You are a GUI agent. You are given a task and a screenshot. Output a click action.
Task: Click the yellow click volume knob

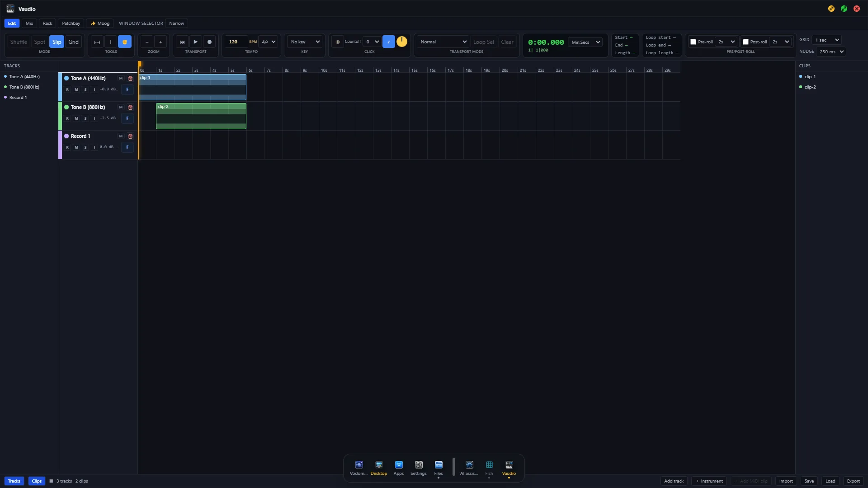402,42
